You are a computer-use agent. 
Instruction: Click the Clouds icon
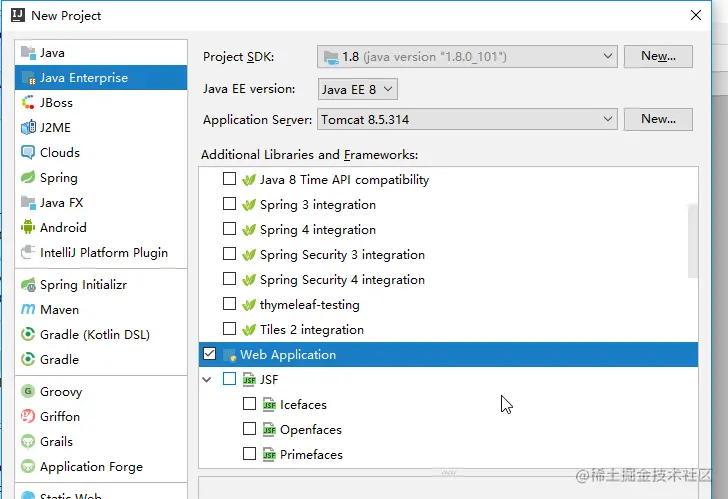point(28,153)
